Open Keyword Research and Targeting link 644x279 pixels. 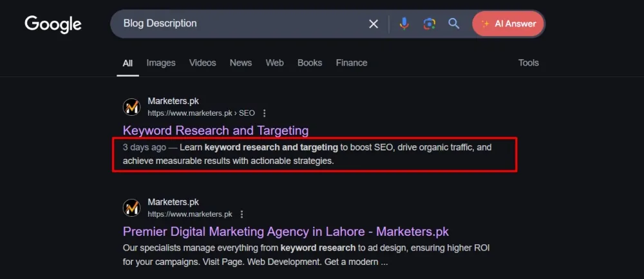216,130
